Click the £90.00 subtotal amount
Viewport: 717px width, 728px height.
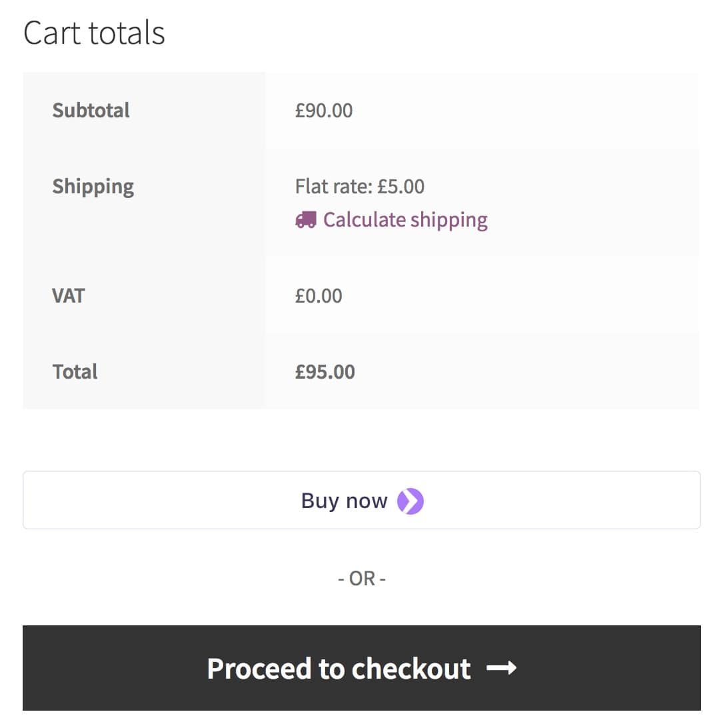click(x=324, y=110)
